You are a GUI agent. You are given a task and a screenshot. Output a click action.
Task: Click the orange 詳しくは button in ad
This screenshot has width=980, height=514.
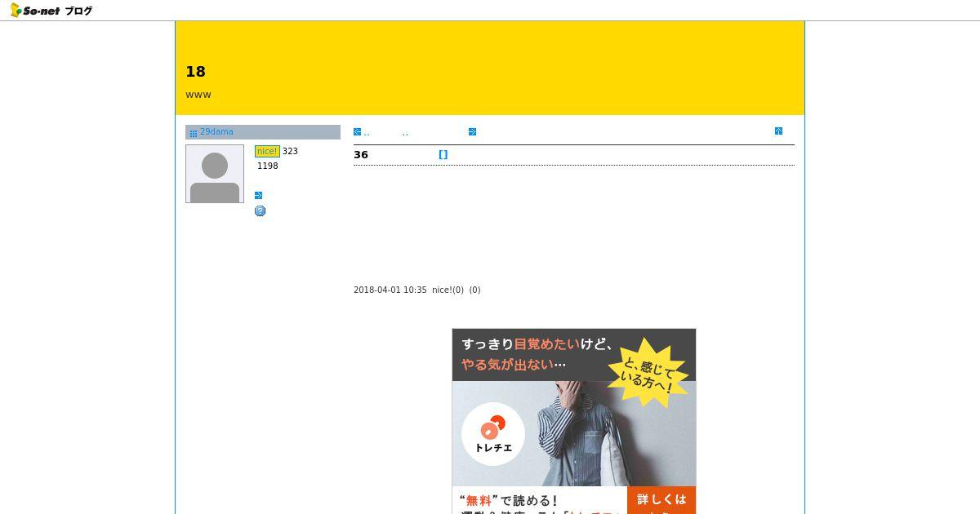(661, 500)
